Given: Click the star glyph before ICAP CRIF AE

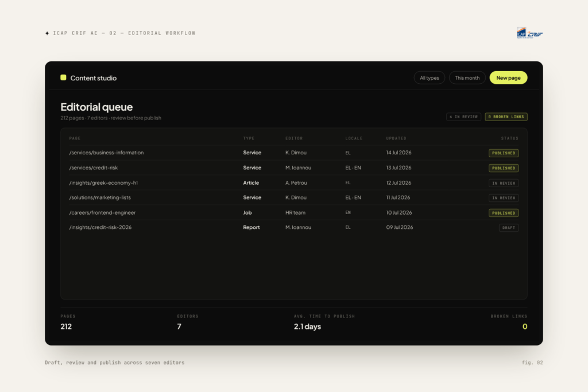Looking at the screenshot, I should pos(47,33).
